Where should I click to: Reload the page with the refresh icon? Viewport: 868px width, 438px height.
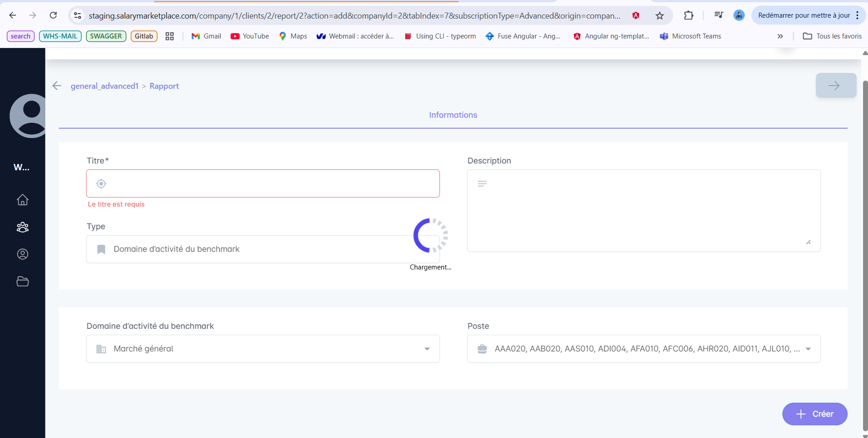tap(53, 15)
